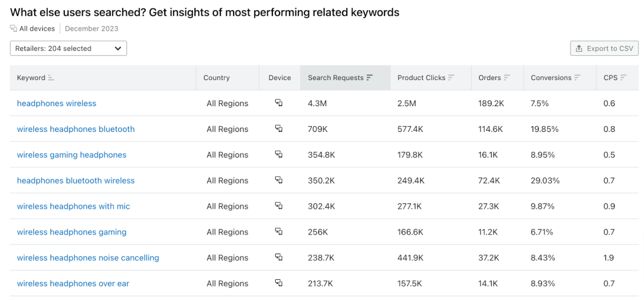Open device selector next to wireless headphones with mic

(x=279, y=206)
